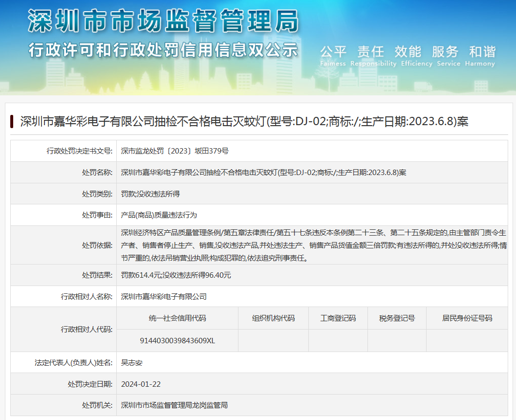This screenshot has height=420, width=516.
Task: Click the 工商登记码 column header
Action: pos(338,318)
